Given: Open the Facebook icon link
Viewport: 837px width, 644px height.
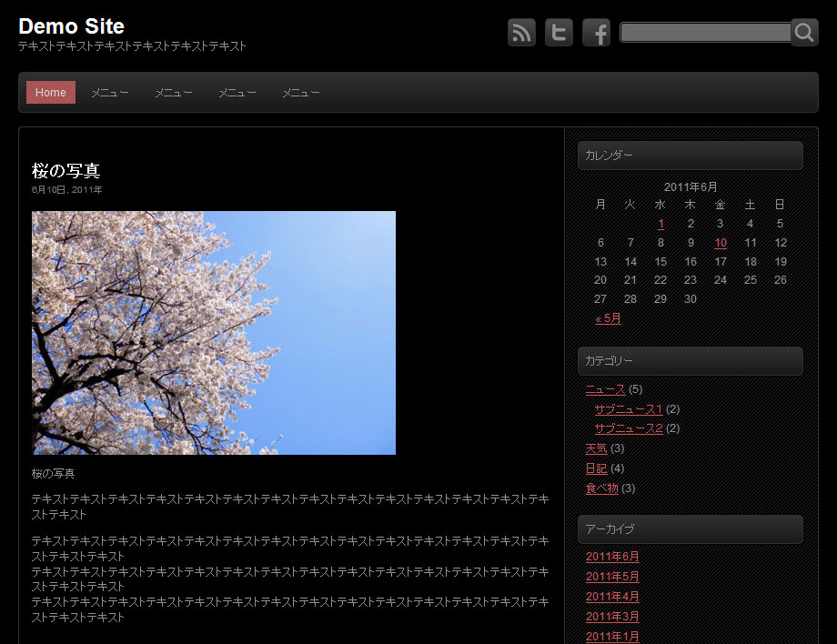Looking at the screenshot, I should pos(596,33).
